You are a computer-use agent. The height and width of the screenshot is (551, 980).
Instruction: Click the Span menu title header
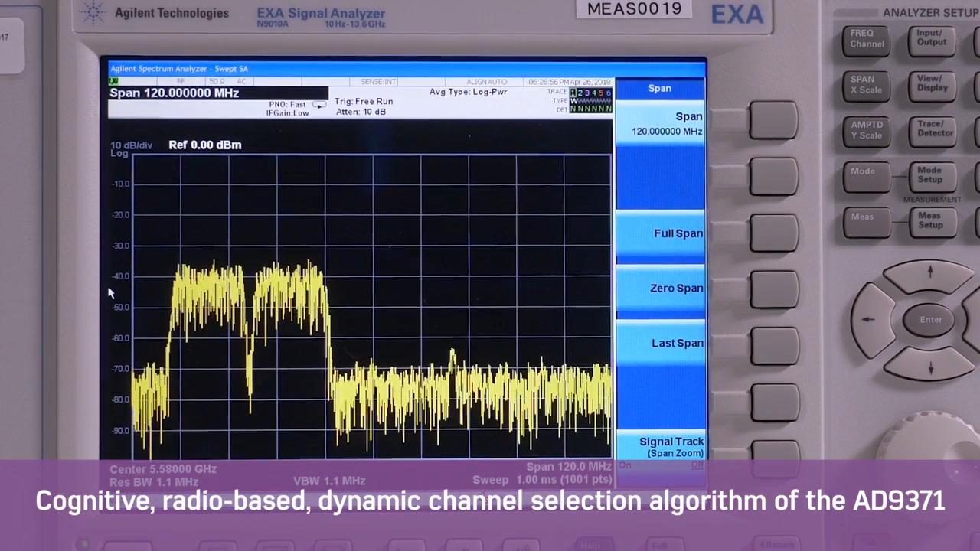tap(660, 88)
